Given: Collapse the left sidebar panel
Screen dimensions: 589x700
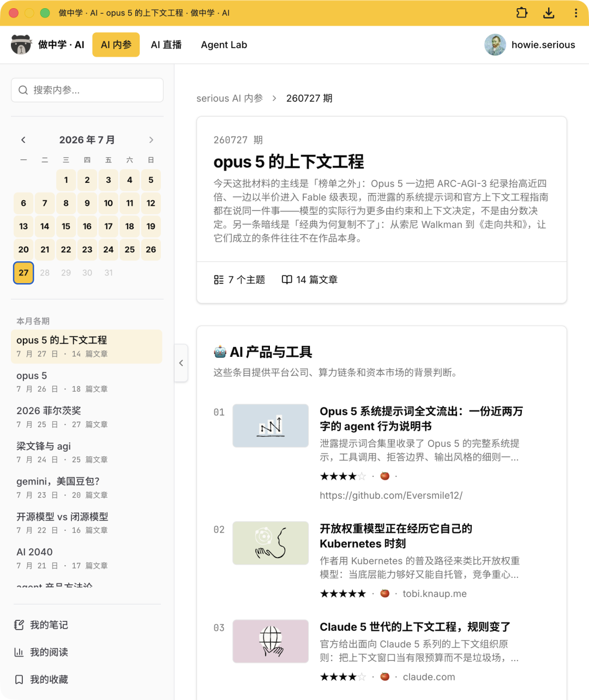Looking at the screenshot, I should (181, 363).
